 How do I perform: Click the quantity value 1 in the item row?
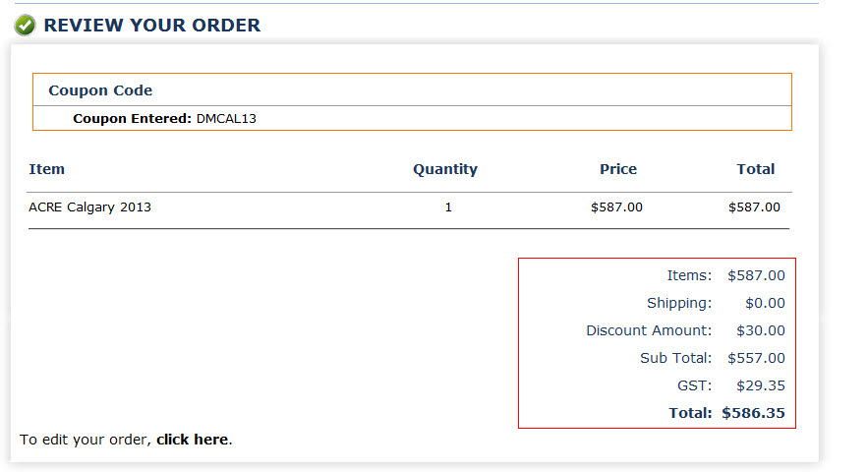448,207
